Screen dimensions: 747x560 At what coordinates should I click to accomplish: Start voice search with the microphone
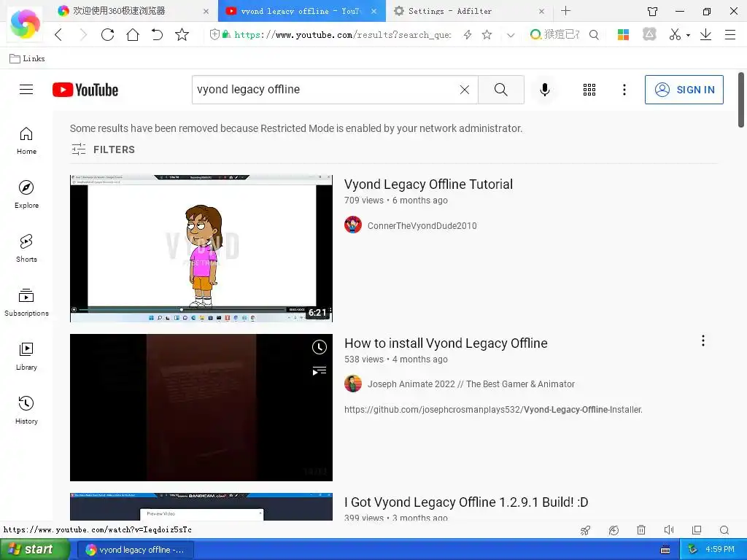pos(544,90)
